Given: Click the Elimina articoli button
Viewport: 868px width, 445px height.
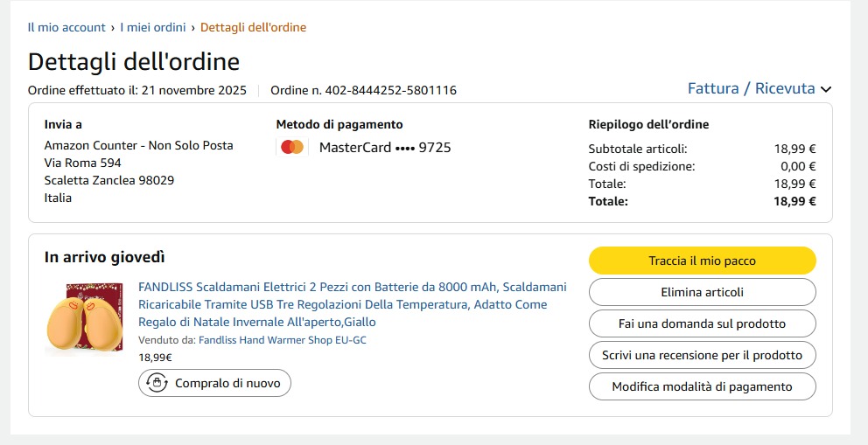Looking at the screenshot, I should (x=702, y=292).
